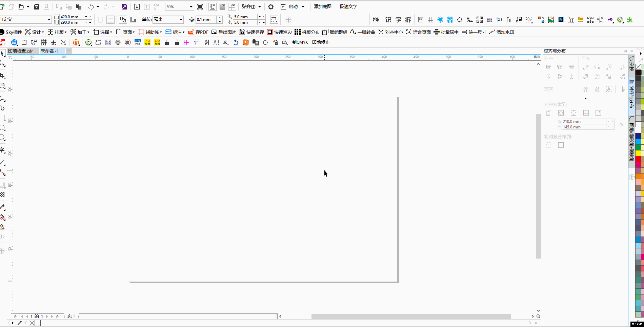The width and height of the screenshot is (644, 327).
Task: Click the 到CMYK button
Action: pyautogui.click(x=300, y=42)
